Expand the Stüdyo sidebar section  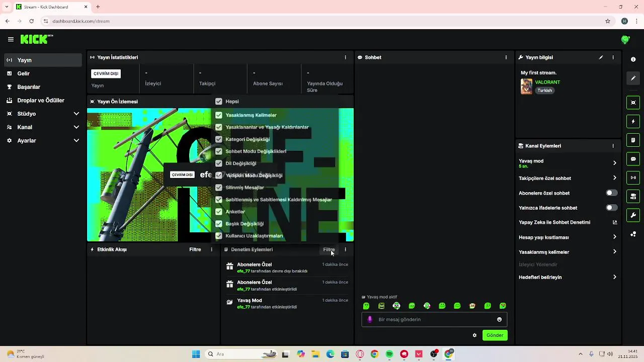(x=43, y=114)
